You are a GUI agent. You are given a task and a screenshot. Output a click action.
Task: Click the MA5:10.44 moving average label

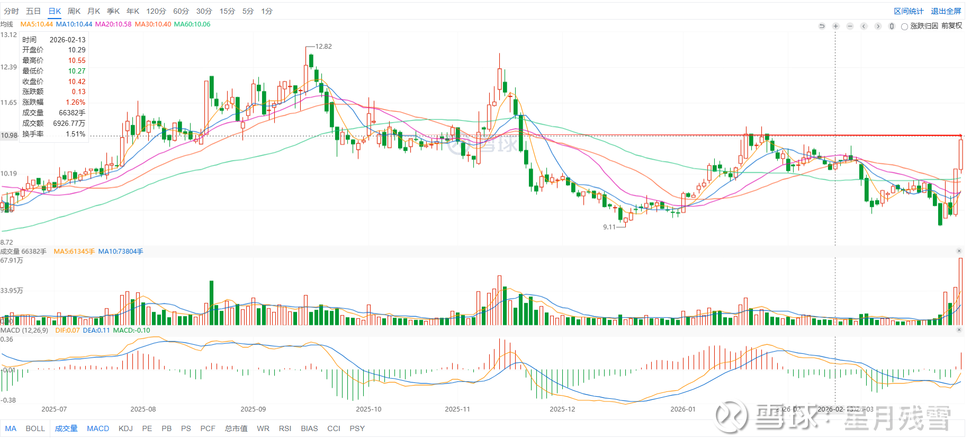pyautogui.click(x=37, y=24)
